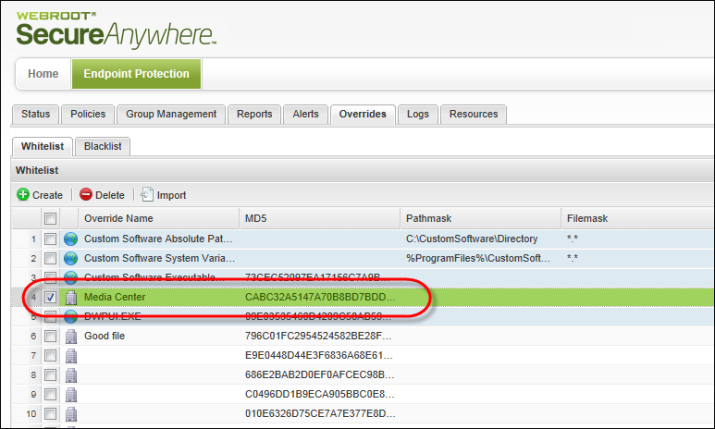The height and width of the screenshot is (429, 715).
Task: Sort by MD5 column header
Action: [320, 218]
